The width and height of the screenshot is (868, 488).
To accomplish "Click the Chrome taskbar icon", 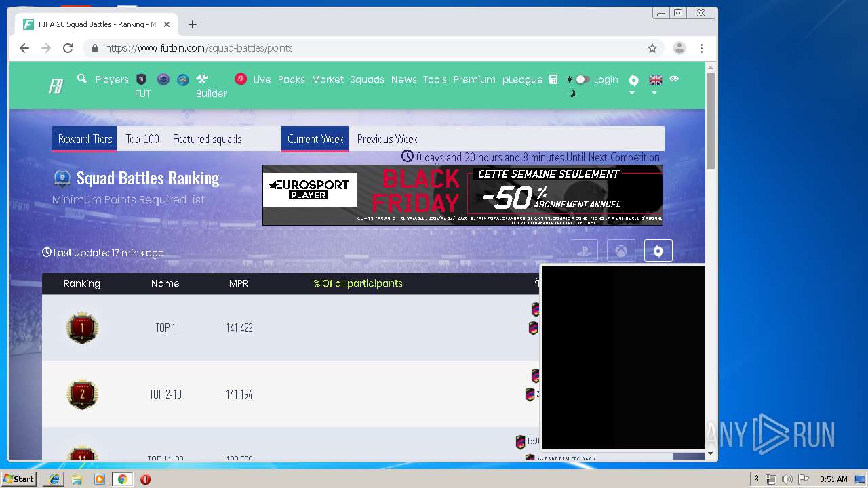I will coord(122,479).
